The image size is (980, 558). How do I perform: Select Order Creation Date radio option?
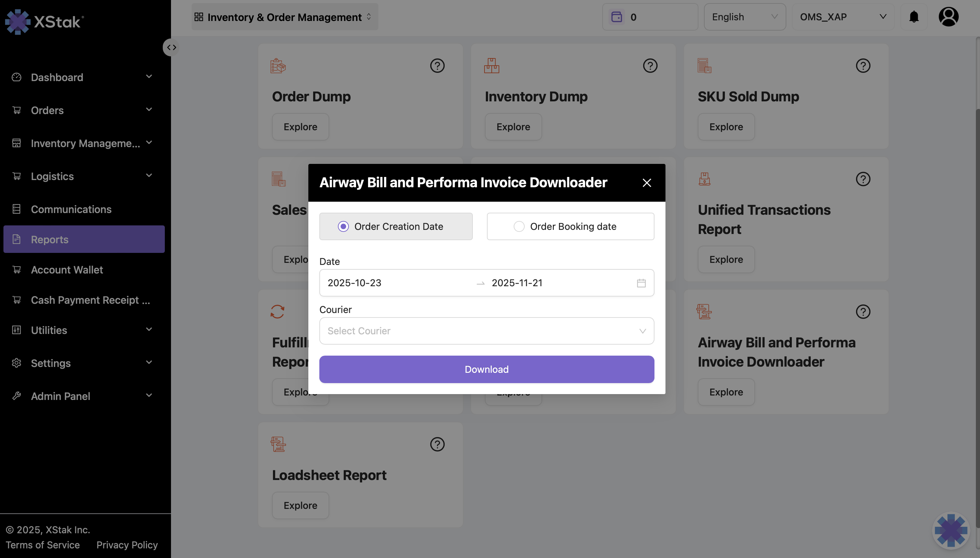343,226
